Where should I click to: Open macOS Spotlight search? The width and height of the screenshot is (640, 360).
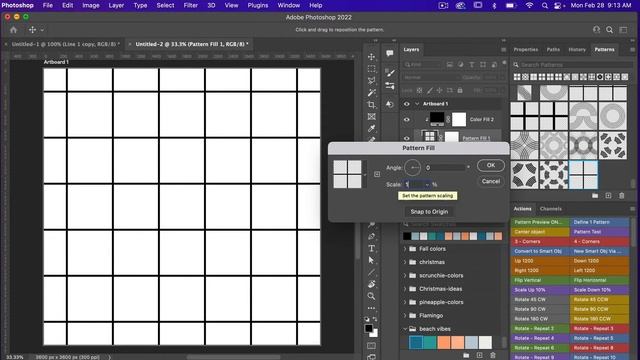tap(544, 6)
